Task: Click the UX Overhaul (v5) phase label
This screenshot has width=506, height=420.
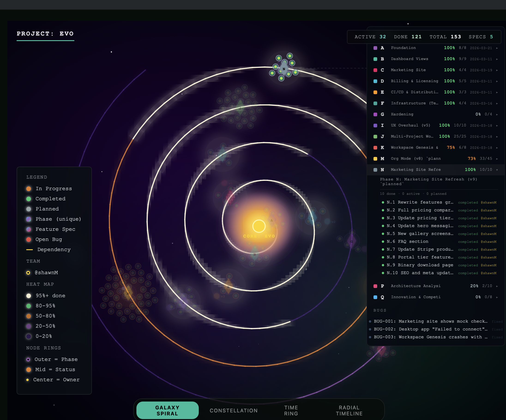Action: click(410, 125)
